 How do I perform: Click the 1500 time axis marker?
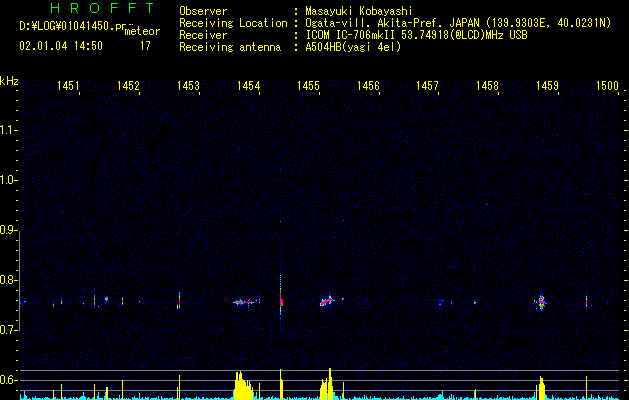pyautogui.click(x=607, y=85)
